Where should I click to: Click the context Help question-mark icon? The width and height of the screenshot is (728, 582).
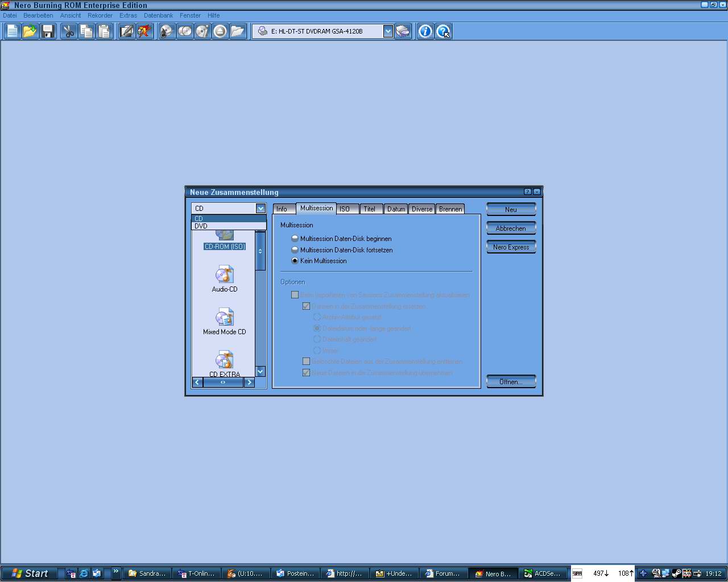(443, 31)
